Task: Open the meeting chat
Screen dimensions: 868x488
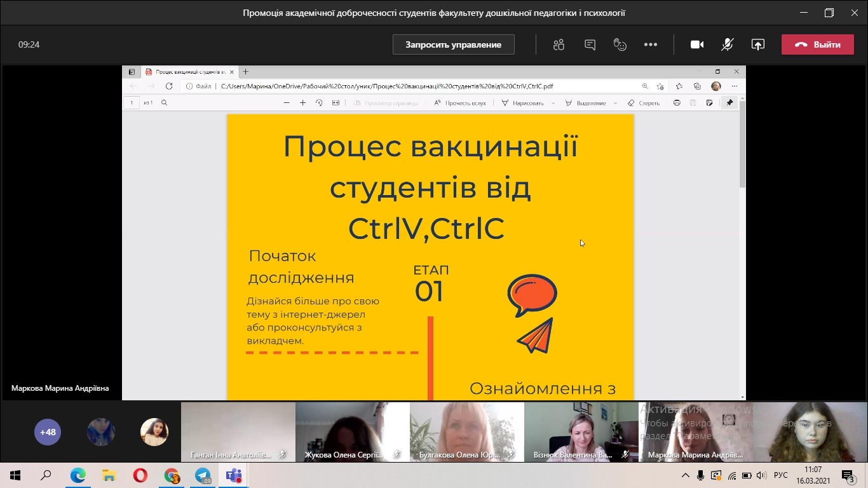Action: (x=590, y=44)
